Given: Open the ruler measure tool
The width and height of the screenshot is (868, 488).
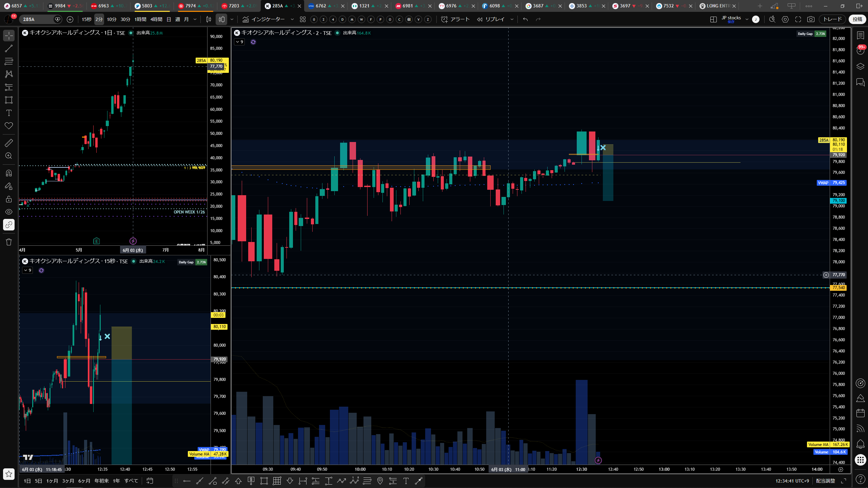Looking at the screenshot, I should point(9,143).
